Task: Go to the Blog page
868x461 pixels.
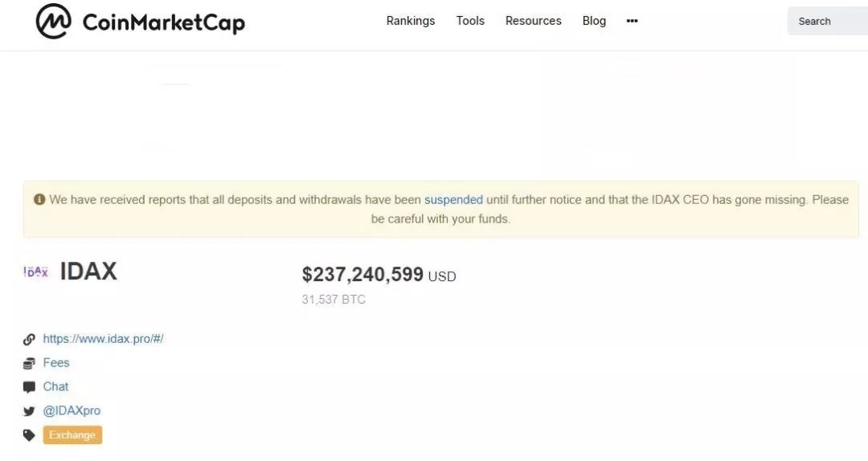Action: coord(594,21)
